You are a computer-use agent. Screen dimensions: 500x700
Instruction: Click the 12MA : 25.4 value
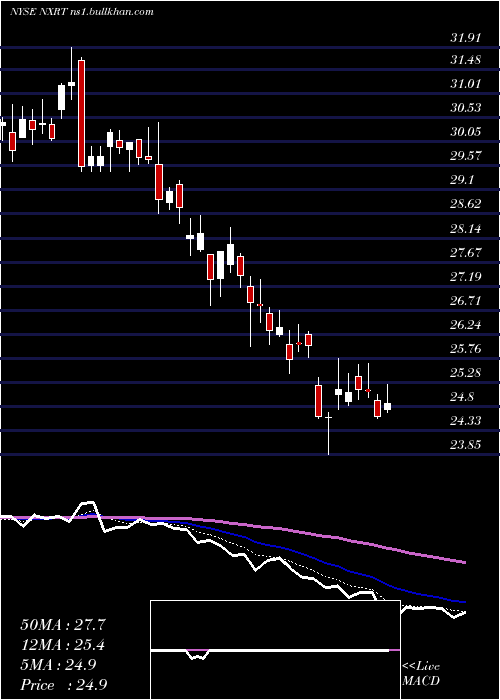pos(63,645)
